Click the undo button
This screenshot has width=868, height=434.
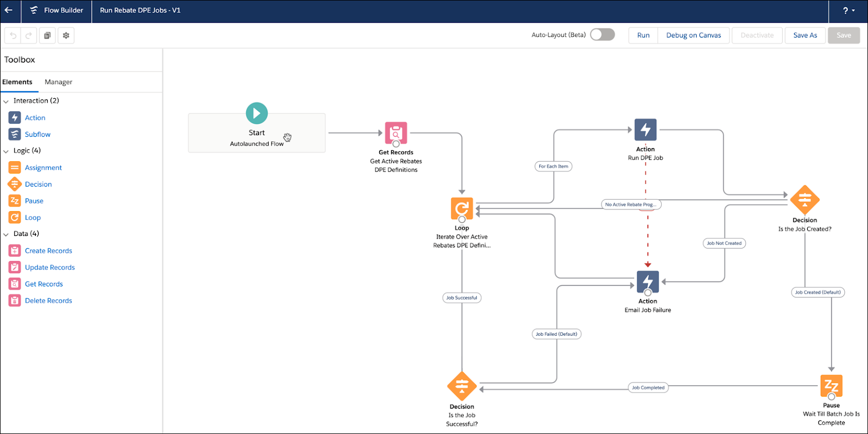tap(13, 35)
